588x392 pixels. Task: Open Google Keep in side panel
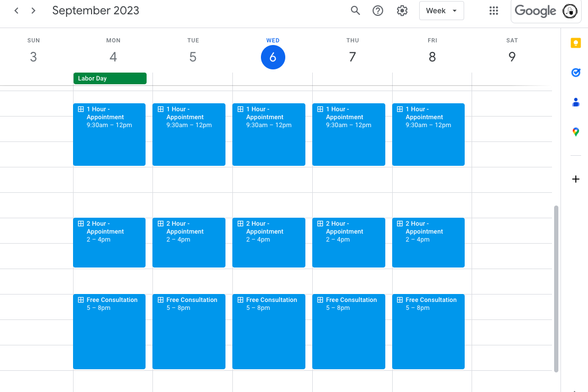(576, 43)
